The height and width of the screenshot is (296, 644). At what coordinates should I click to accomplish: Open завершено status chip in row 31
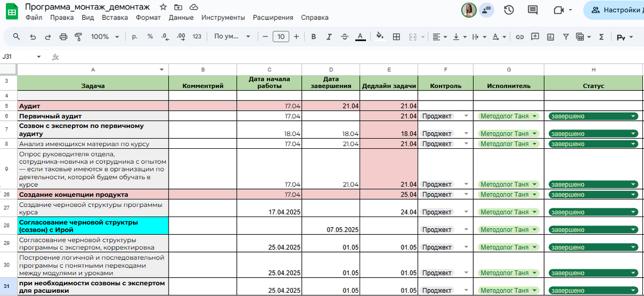[594, 290]
